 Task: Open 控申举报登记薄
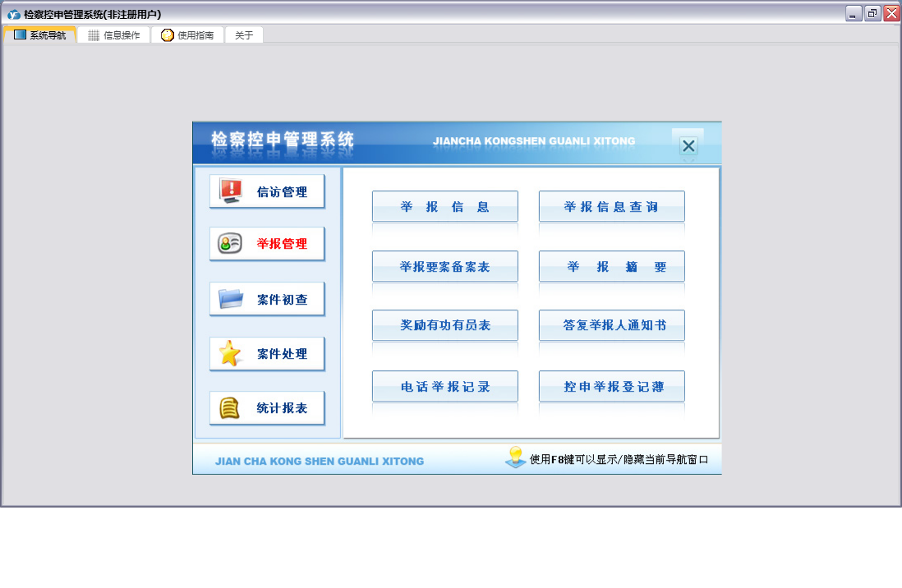click(x=611, y=386)
